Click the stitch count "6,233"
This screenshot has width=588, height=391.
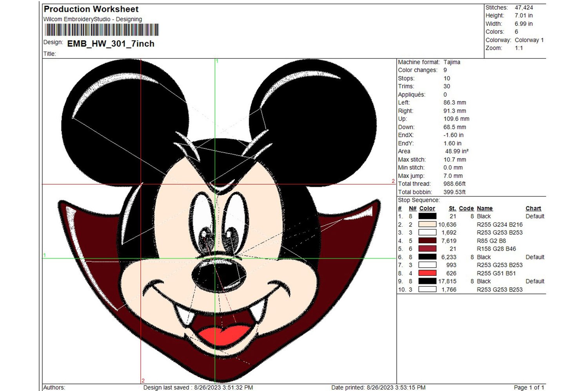coord(449,257)
